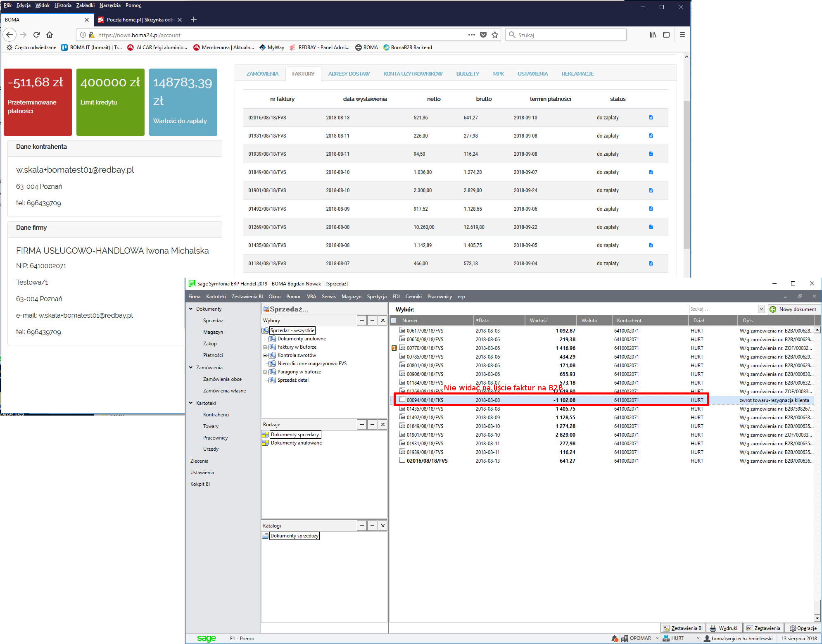Screen dimensions: 822x644
Task: Open invoice 02016/08/18/FVS document icon
Action: 651,117
